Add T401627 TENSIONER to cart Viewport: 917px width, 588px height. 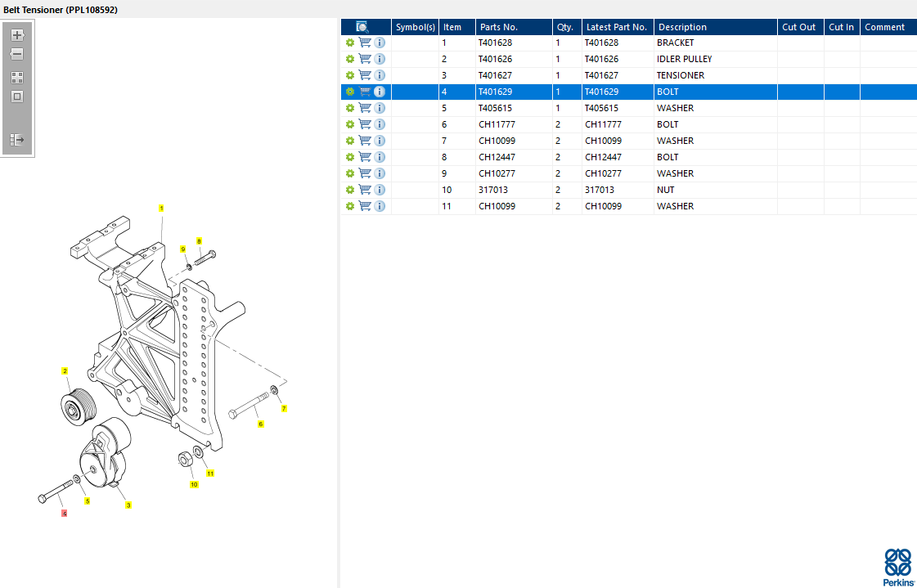(x=365, y=75)
